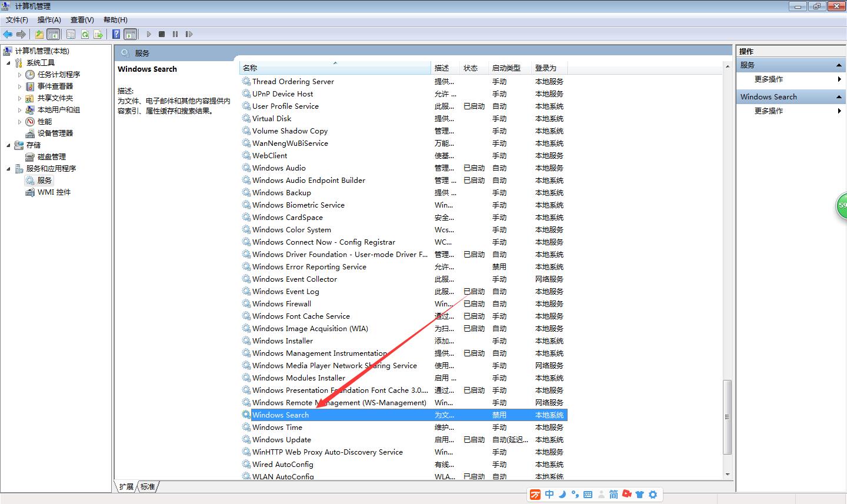Open the 帮助(H) menu
Image resolution: width=847 pixels, height=504 pixels.
[x=115, y=19]
